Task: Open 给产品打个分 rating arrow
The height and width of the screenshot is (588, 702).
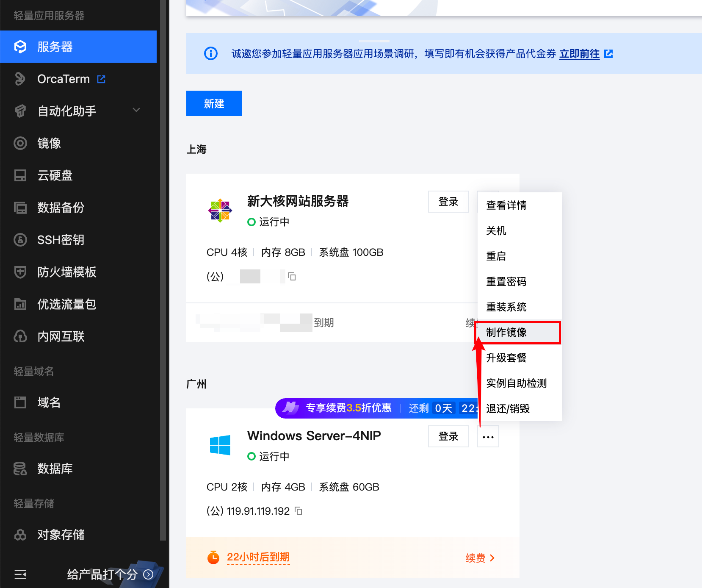Action: pyautogui.click(x=148, y=574)
